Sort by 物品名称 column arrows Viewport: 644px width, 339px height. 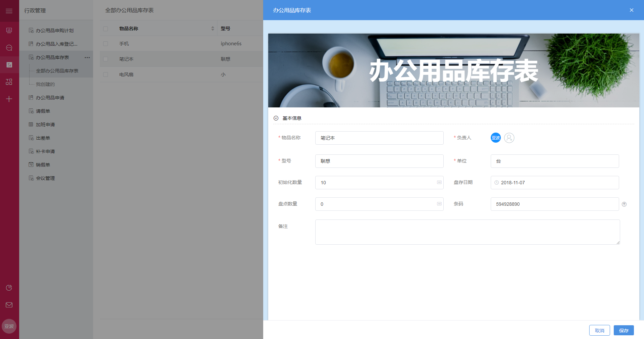click(x=212, y=29)
